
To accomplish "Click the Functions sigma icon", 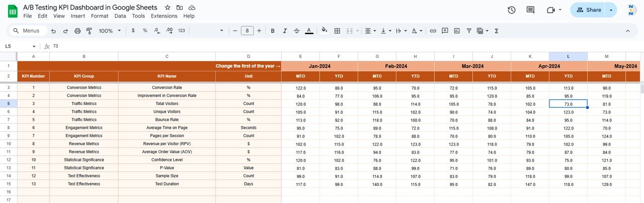I will 497,31.
